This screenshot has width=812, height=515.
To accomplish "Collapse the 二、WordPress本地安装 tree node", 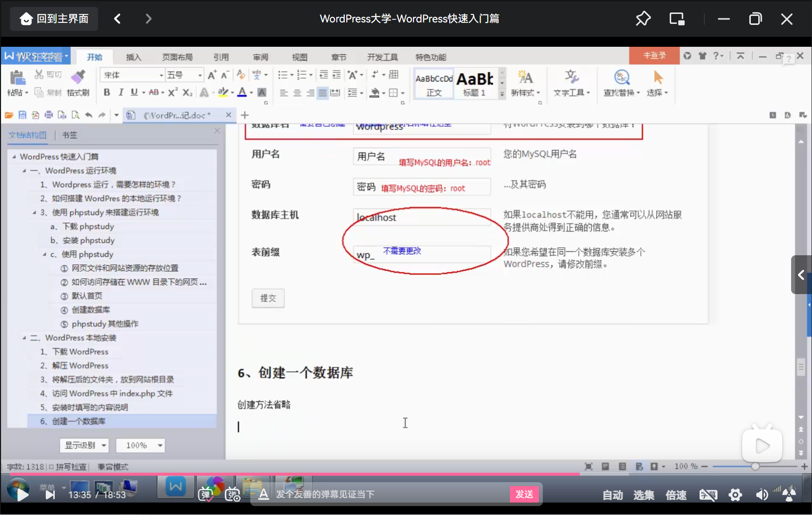I will tap(24, 338).
